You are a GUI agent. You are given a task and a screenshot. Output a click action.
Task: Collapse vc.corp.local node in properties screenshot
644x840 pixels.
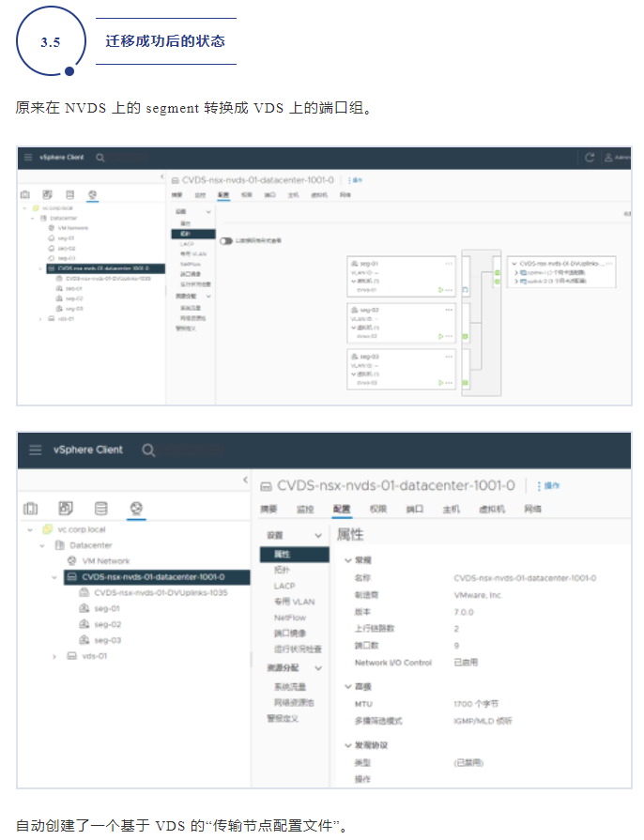[30, 530]
